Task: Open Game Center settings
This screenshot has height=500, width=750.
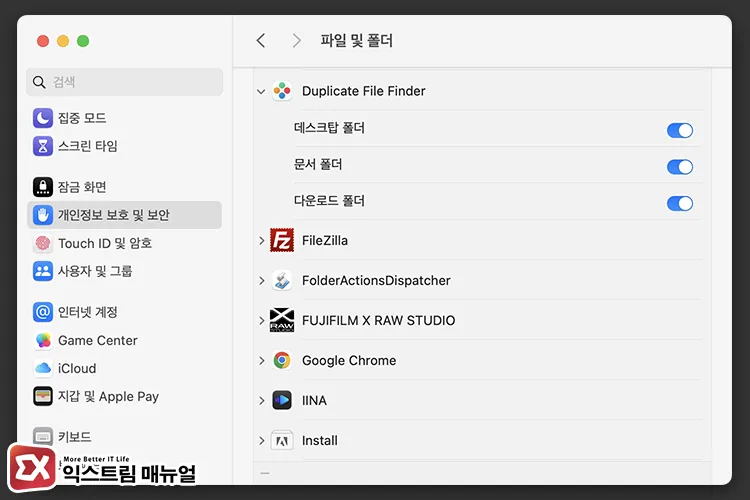Action: coord(124,340)
